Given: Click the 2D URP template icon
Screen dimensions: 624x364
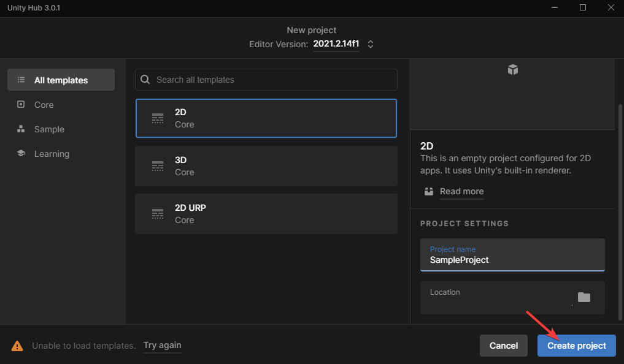Looking at the screenshot, I should 158,214.
